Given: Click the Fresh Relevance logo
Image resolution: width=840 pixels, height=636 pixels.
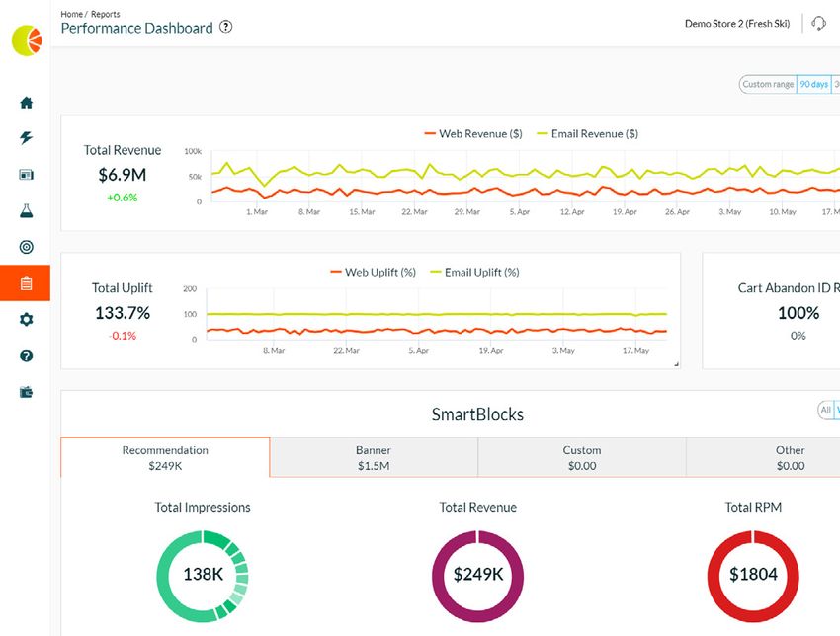Looking at the screenshot, I should click(27, 40).
